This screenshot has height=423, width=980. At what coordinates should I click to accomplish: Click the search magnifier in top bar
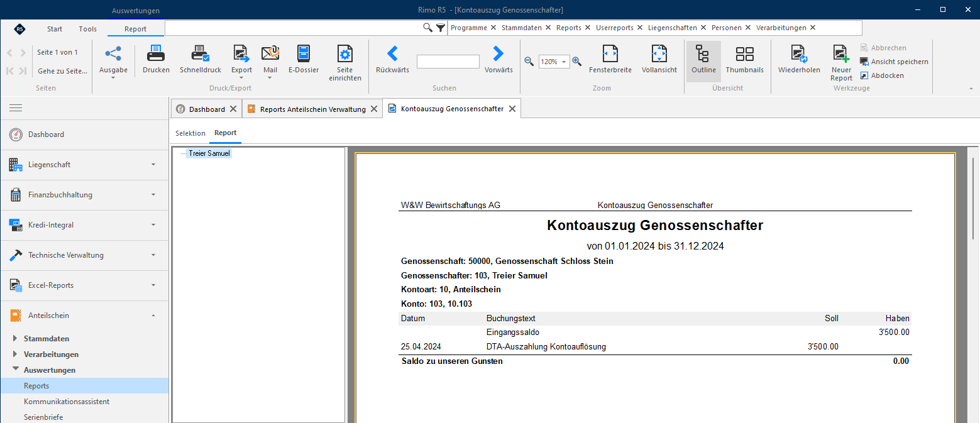tap(427, 27)
